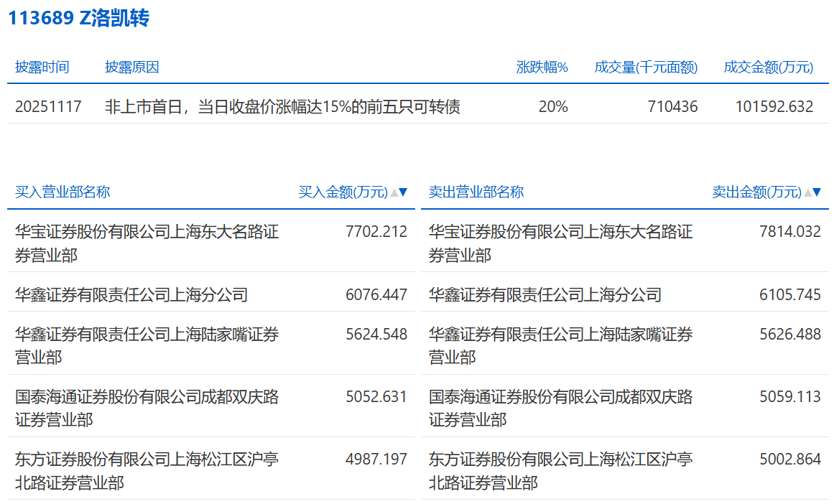Select the 卖出营业部名称 column header
This screenshot has width=834, height=504.
(476, 192)
